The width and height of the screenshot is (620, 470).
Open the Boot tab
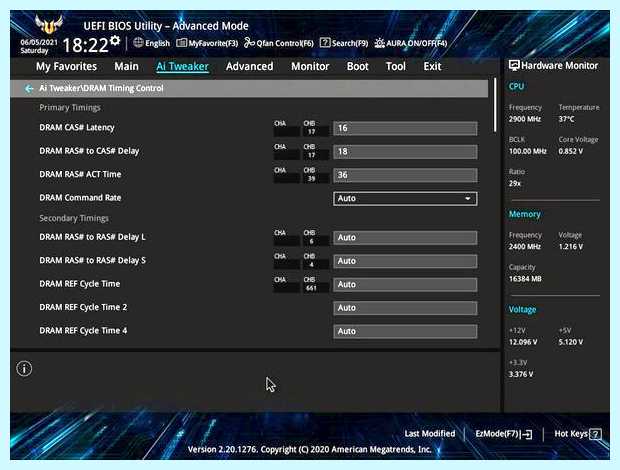pyautogui.click(x=357, y=66)
